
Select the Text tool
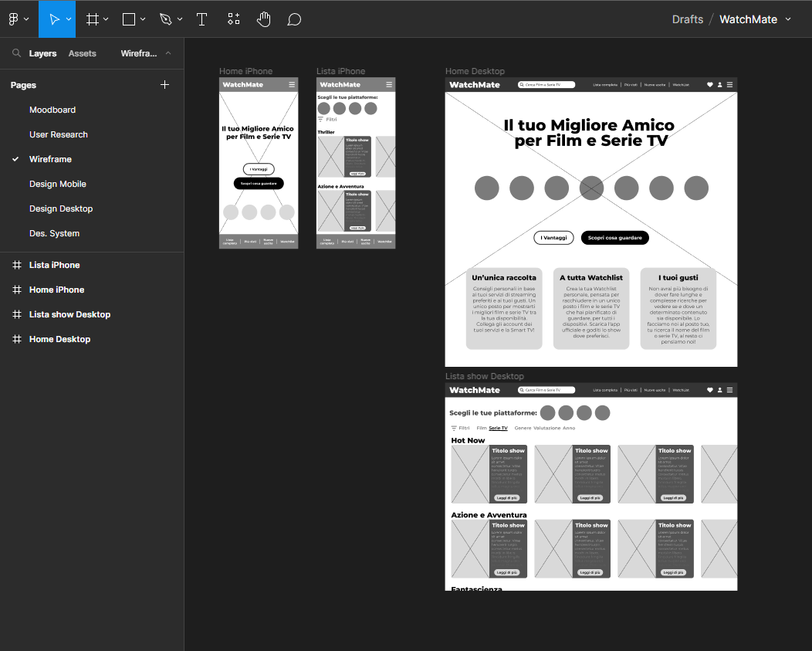(202, 19)
